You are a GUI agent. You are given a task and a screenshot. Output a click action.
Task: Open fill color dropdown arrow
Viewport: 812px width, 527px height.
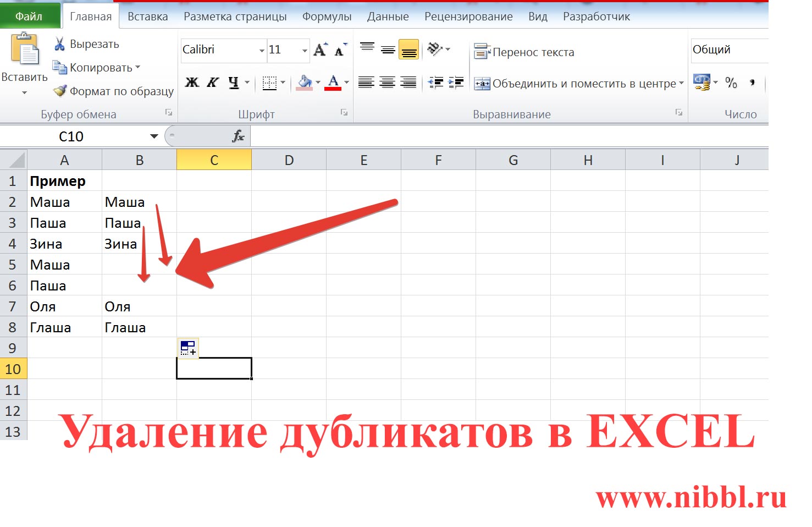(x=318, y=83)
